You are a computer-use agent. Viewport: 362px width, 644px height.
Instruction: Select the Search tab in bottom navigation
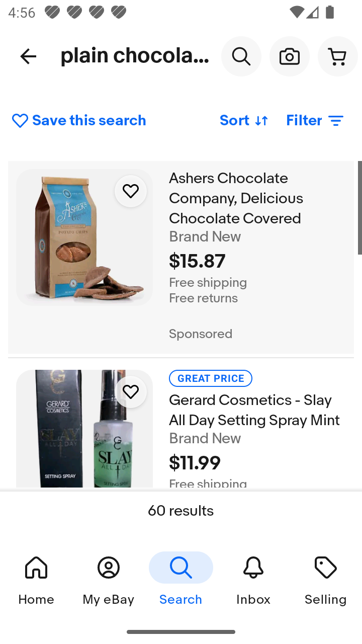coord(181,580)
